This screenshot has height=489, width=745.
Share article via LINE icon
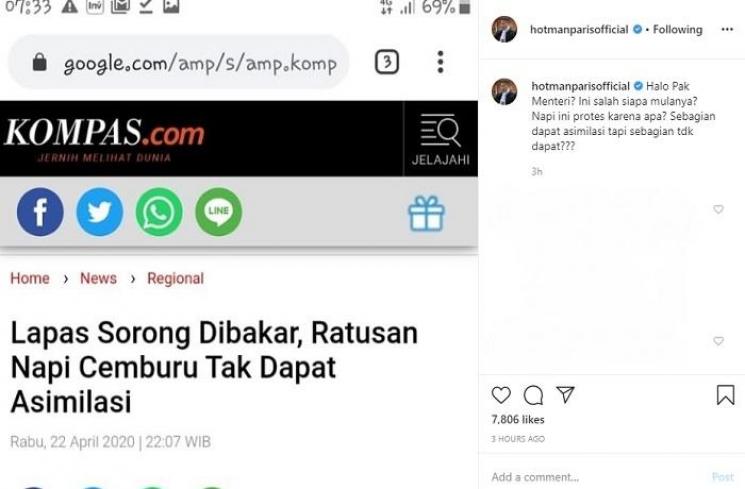pos(219,212)
